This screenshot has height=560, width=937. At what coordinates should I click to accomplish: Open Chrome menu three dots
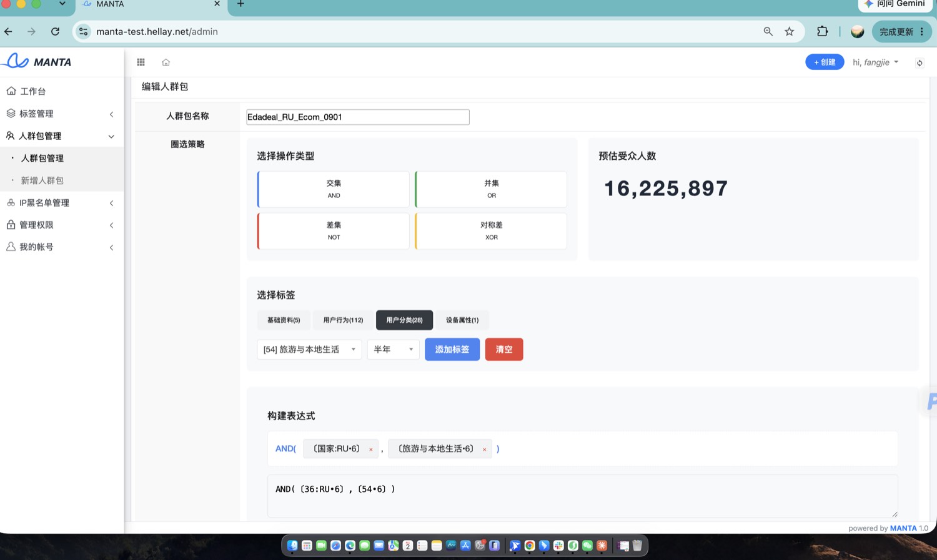click(x=922, y=31)
